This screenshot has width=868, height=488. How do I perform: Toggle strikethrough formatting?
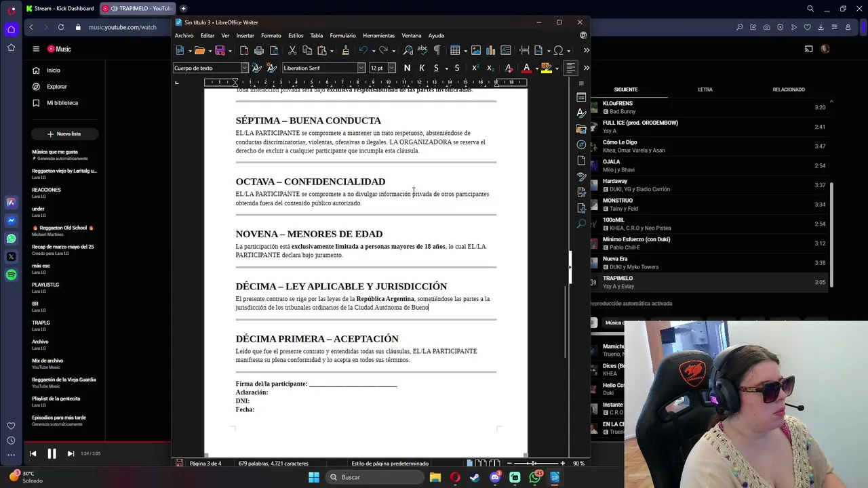point(457,68)
